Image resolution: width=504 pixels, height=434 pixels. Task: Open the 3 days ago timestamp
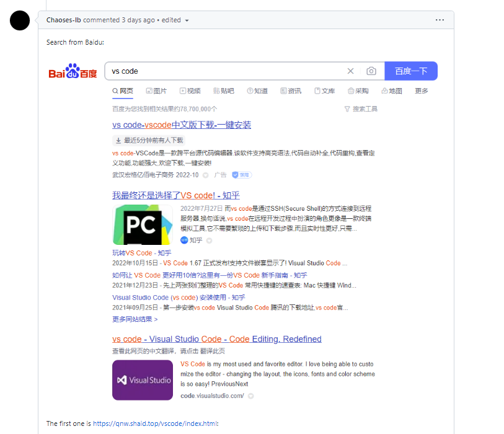tap(138, 20)
